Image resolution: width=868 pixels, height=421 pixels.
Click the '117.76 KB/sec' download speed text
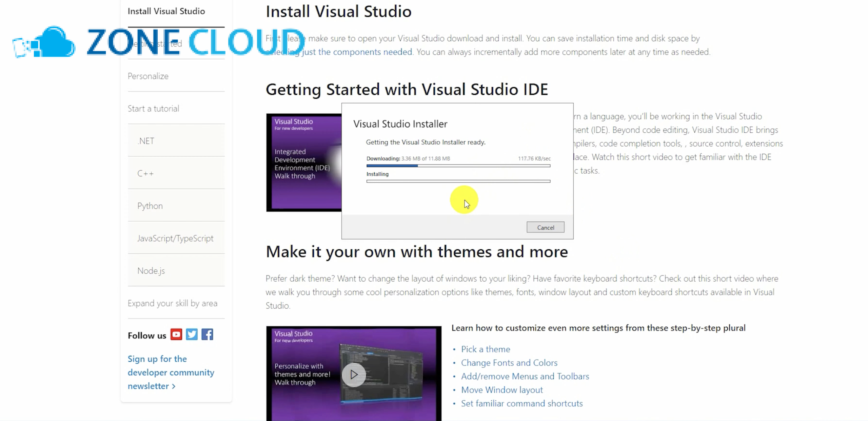tap(534, 158)
